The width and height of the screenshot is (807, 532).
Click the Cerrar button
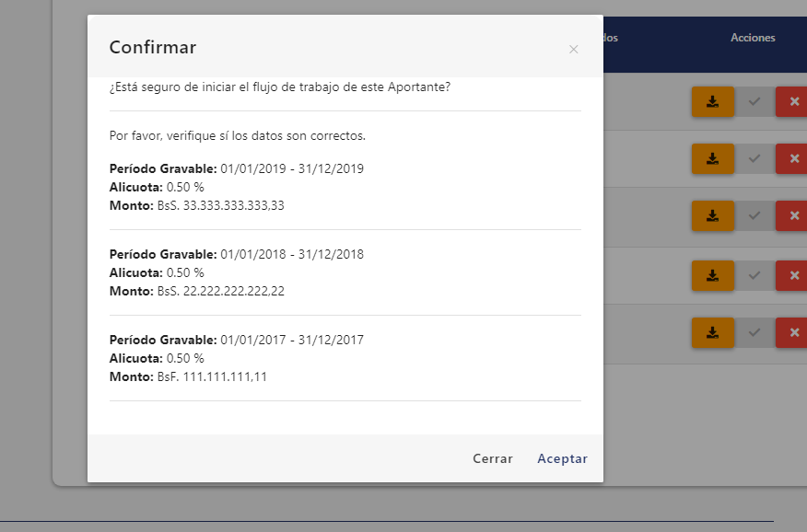(493, 458)
